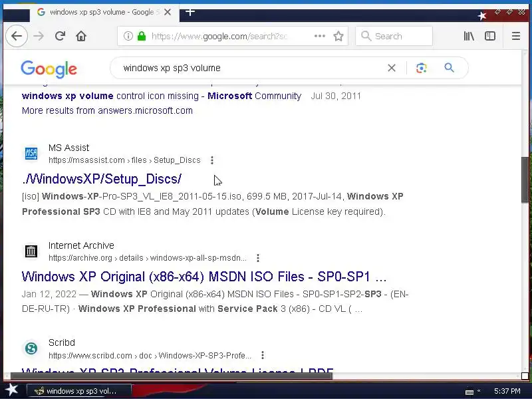
Task: Open more options for Internet Archive result
Action: (258, 258)
